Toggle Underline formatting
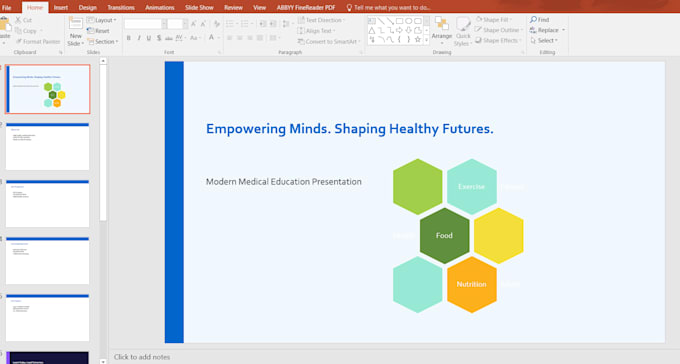The height and width of the screenshot is (364, 680). 149,38
